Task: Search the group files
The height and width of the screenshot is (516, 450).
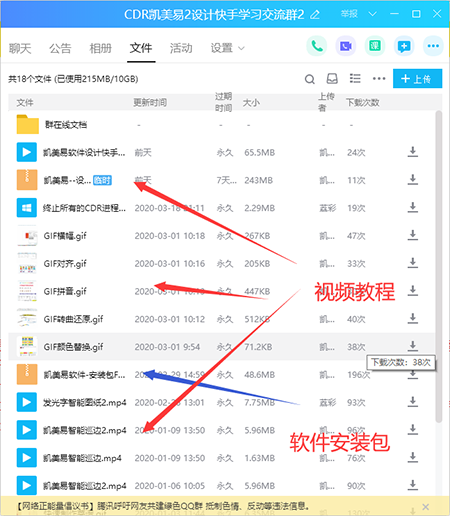Action: click(x=310, y=79)
